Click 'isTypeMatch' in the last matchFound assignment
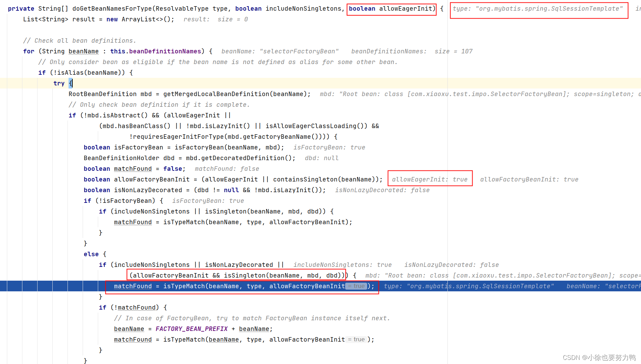Viewport: 641px width, 364px height. 184,340
